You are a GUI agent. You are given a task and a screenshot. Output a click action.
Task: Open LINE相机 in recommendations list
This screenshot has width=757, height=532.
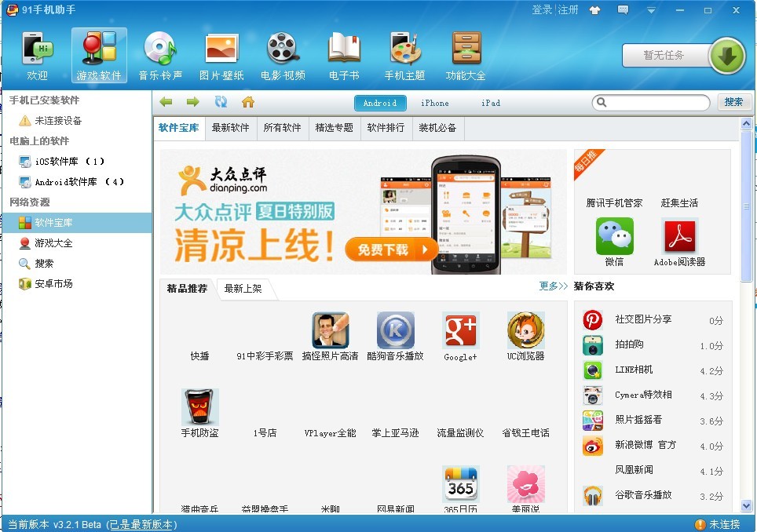coord(653,370)
